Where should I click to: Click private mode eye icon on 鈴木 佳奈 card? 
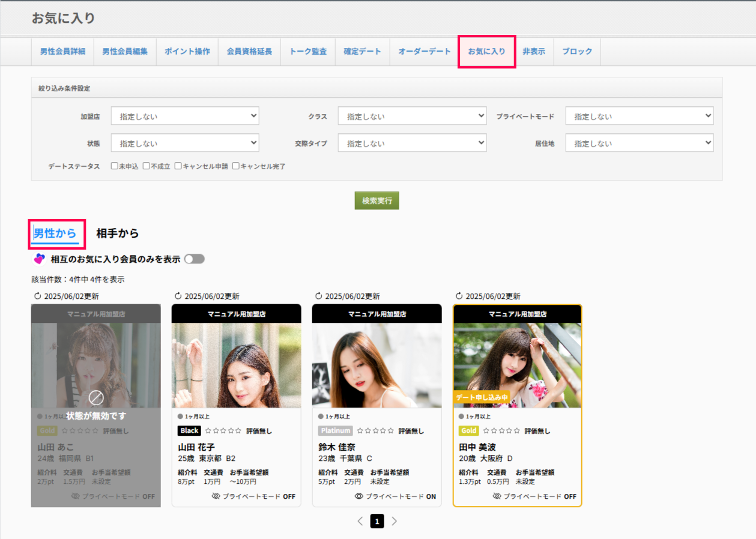(x=359, y=496)
